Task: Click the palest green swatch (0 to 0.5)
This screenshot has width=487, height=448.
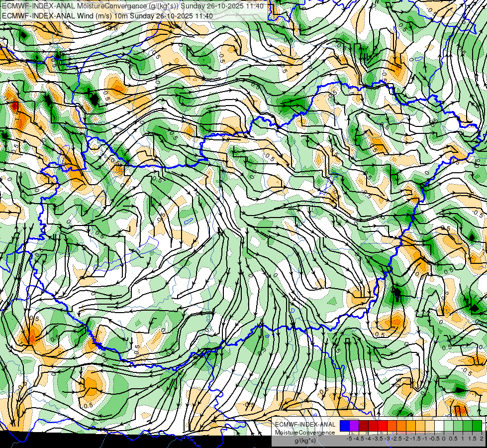Action: 449,426
